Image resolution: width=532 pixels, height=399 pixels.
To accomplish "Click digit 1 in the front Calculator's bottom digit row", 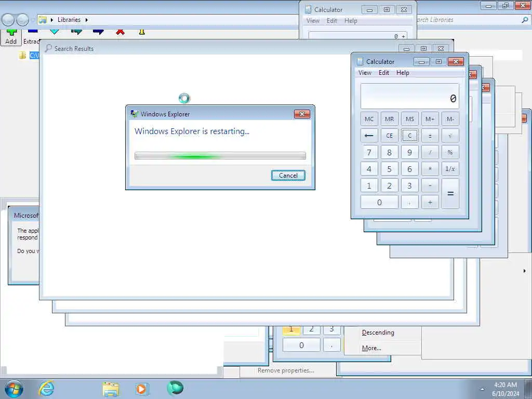I will (x=369, y=185).
